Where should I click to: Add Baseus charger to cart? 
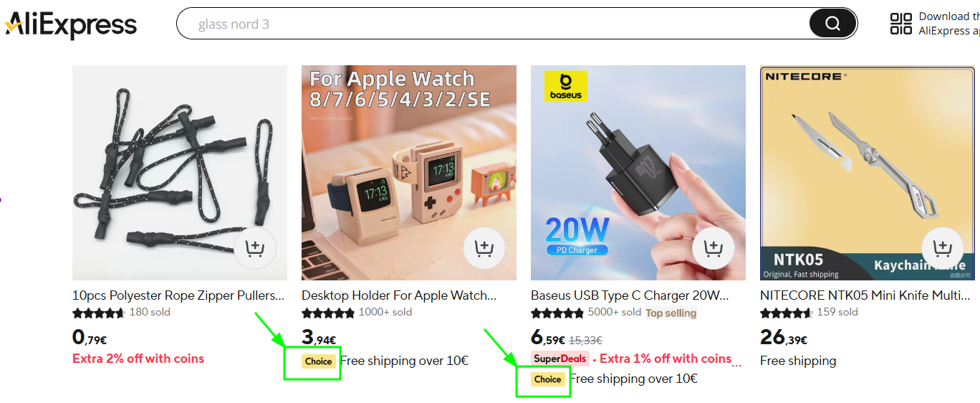(x=714, y=248)
